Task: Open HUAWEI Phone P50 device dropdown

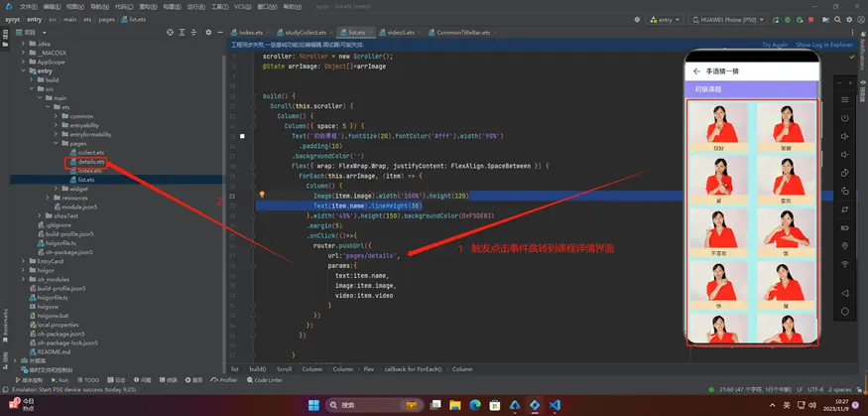Action: (x=727, y=20)
